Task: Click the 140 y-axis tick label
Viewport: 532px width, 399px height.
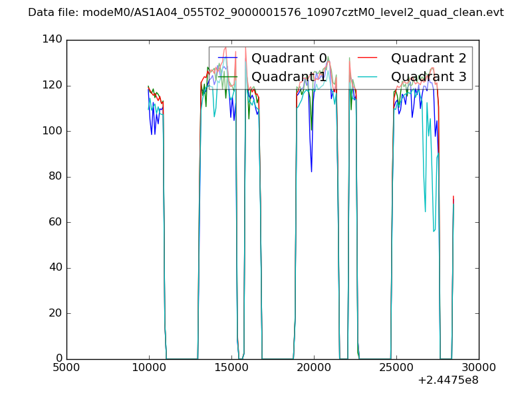Action: (52, 40)
